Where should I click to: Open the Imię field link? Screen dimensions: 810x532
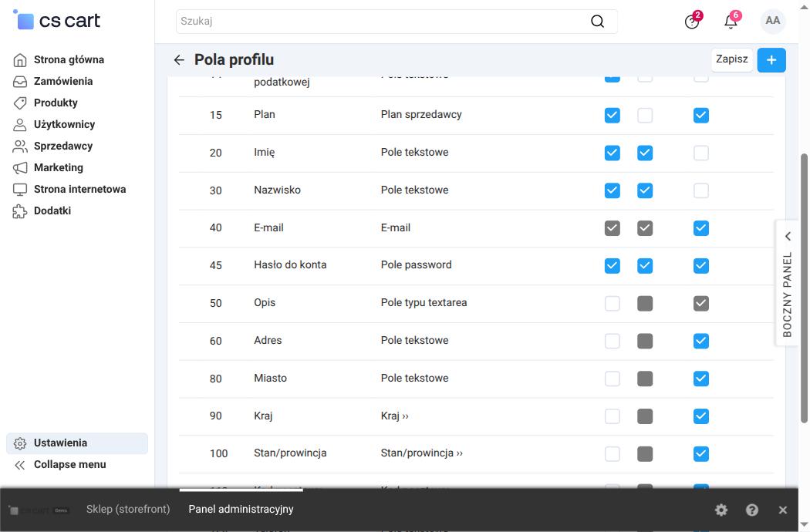click(264, 153)
